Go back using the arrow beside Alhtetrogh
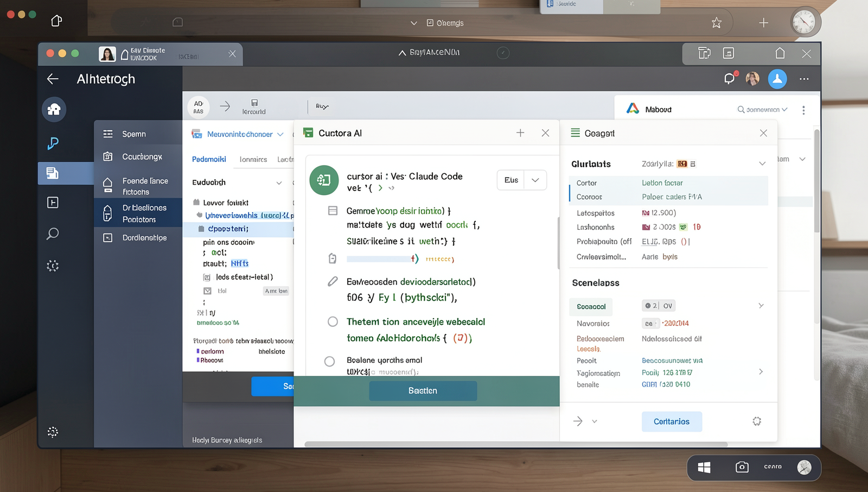Screen dimensions: 868x492 coord(53,79)
